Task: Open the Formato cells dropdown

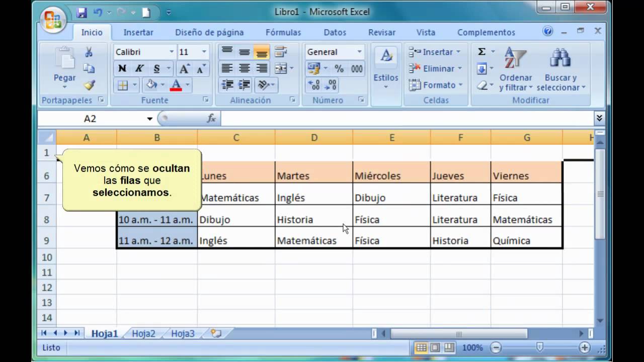Action: click(436, 85)
